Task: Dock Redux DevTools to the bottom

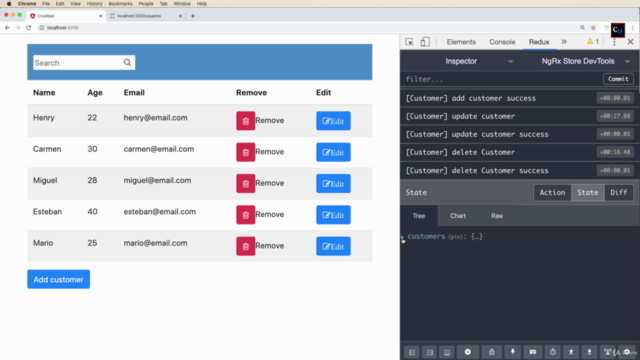Action: pos(447,352)
